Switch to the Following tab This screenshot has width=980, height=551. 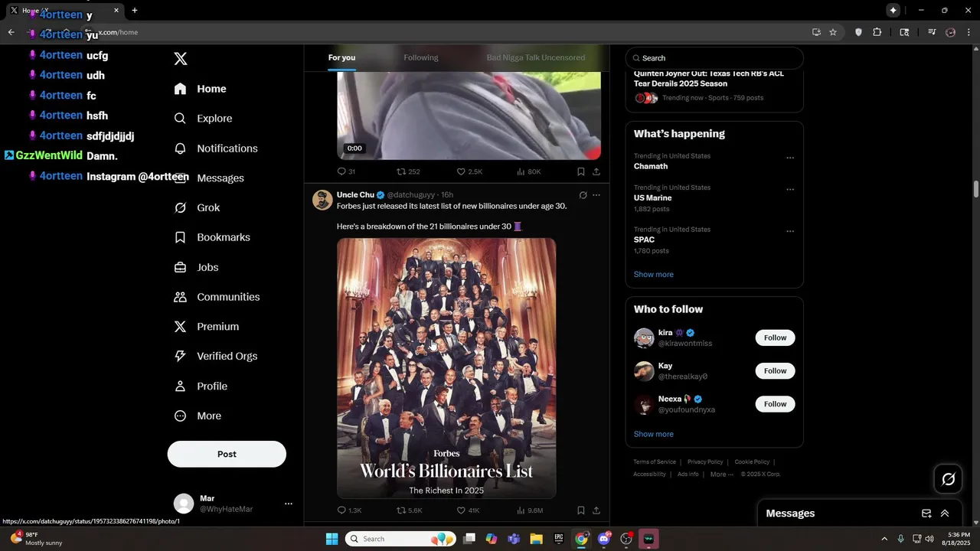click(421, 57)
